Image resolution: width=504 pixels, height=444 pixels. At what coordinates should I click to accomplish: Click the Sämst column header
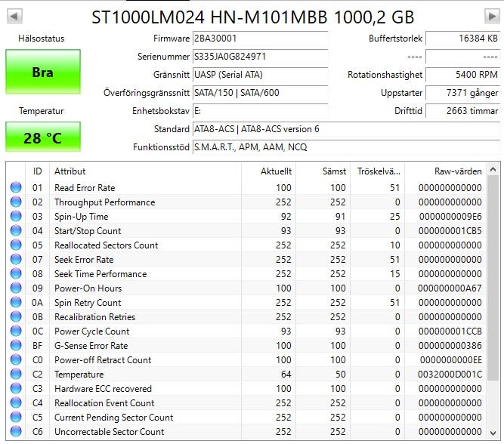click(x=325, y=171)
